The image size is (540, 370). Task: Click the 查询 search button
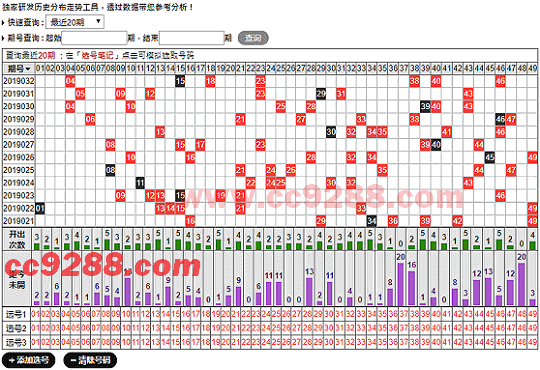[253, 38]
